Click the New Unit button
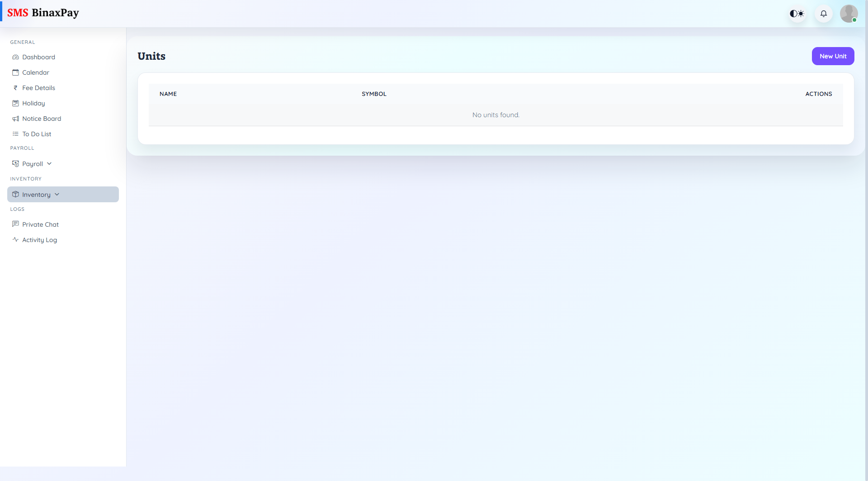Viewport: 868px width, 481px height. [x=833, y=56]
